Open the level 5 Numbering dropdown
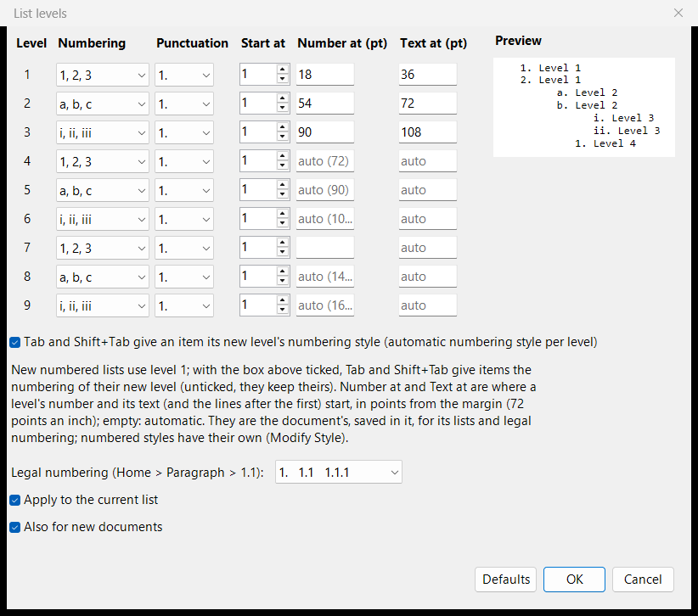698x616 pixels. (x=103, y=190)
